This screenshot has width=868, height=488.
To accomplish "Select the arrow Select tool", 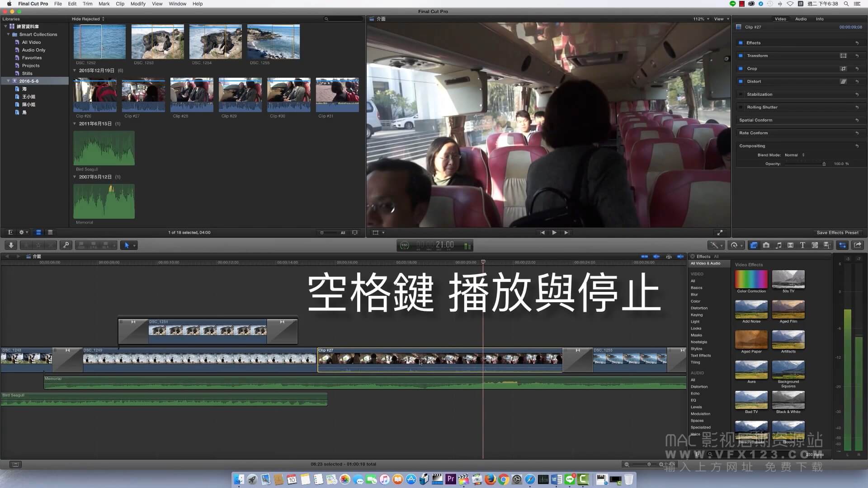I will (x=127, y=245).
